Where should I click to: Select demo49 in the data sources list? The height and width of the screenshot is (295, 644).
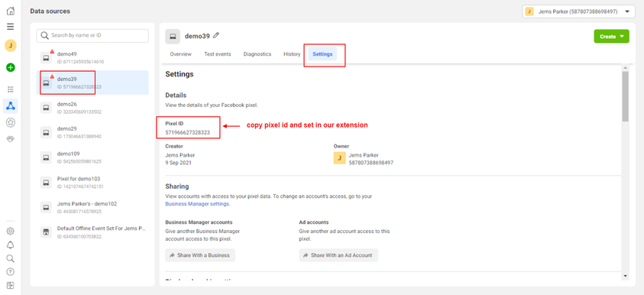[92, 58]
